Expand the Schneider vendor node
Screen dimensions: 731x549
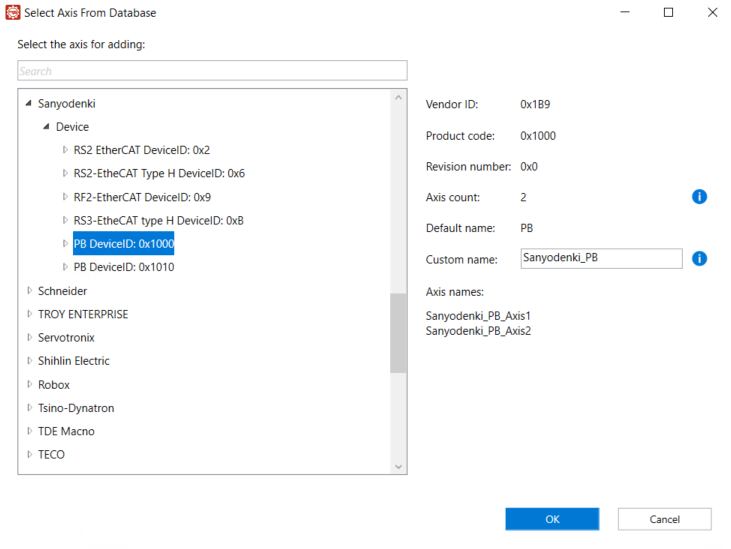pyautogui.click(x=29, y=291)
